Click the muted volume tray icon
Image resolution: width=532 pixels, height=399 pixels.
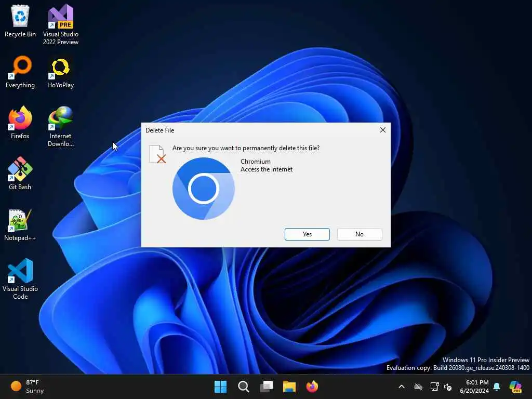[448, 387]
